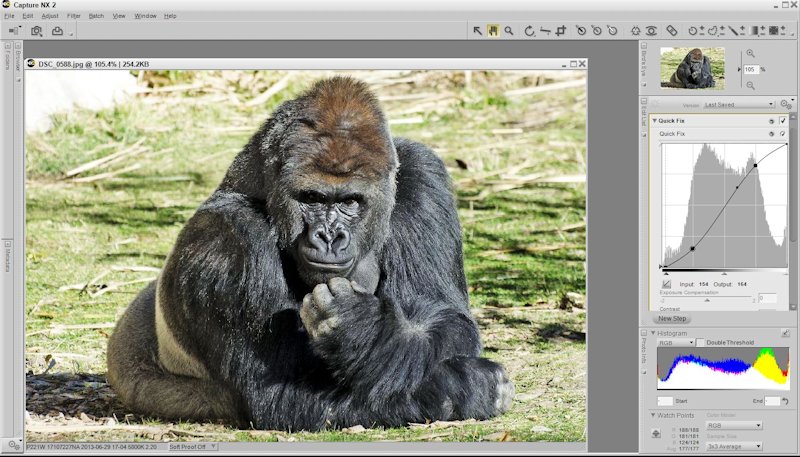The width and height of the screenshot is (800, 457).
Task: Select the Red-Eye Control Point tool
Action: click(651, 31)
